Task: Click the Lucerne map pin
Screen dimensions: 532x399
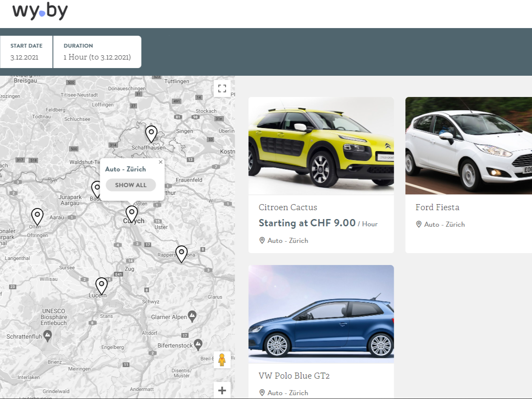Action: click(x=101, y=286)
